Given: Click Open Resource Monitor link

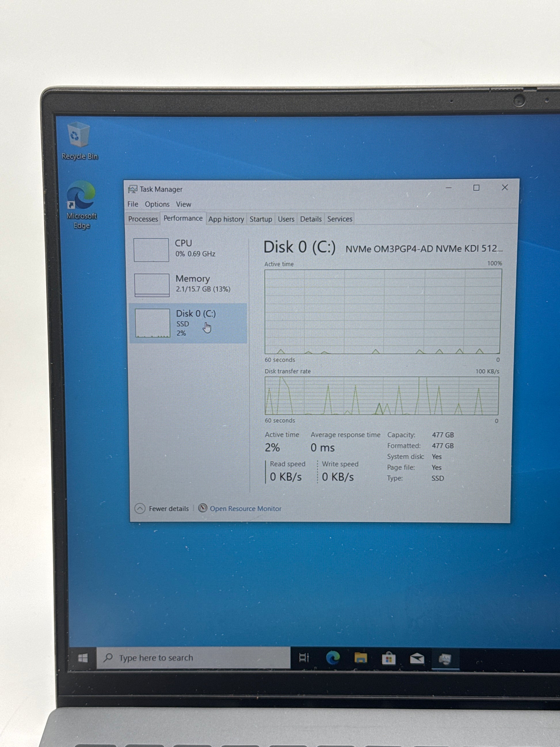Looking at the screenshot, I should coord(245,508).
